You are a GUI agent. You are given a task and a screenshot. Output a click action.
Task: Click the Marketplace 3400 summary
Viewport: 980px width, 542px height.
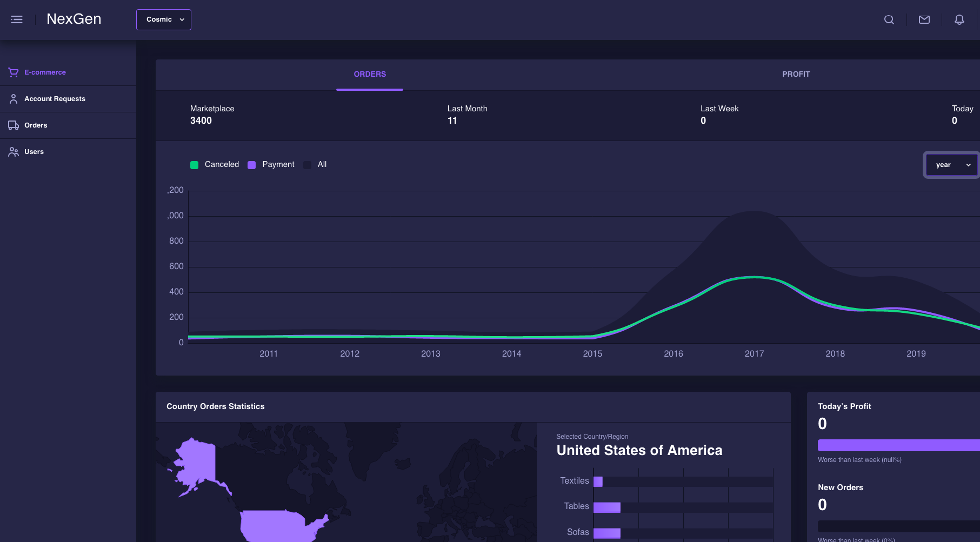point(212,115)
